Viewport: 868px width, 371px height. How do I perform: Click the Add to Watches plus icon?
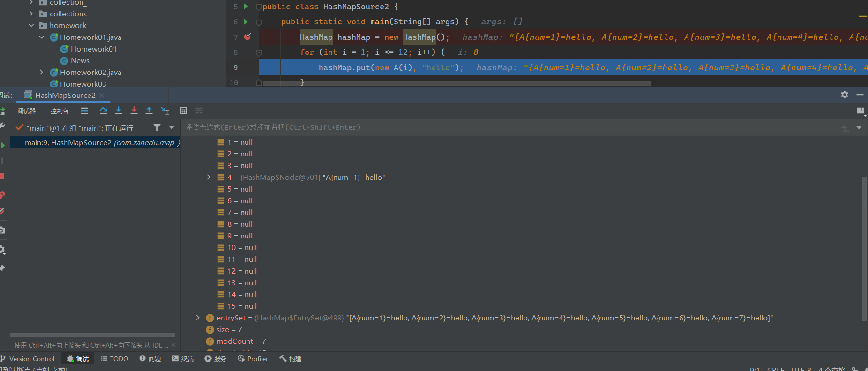click(845, 127)
